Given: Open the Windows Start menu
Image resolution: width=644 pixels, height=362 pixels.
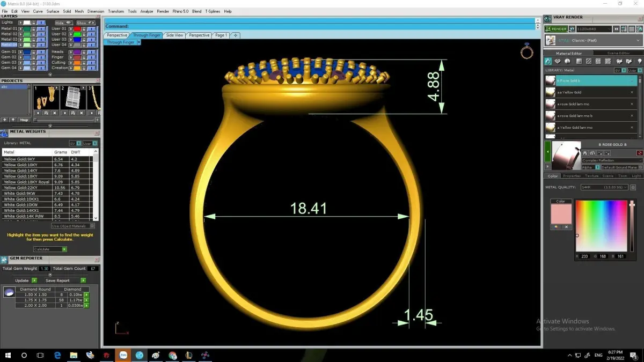Looking at the screenshot, I should (x=8, y=355).
